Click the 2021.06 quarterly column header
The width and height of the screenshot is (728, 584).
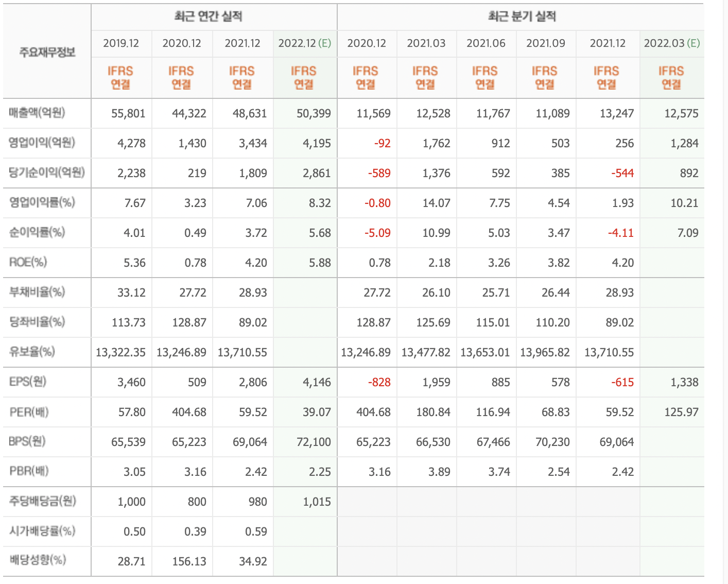486,43
